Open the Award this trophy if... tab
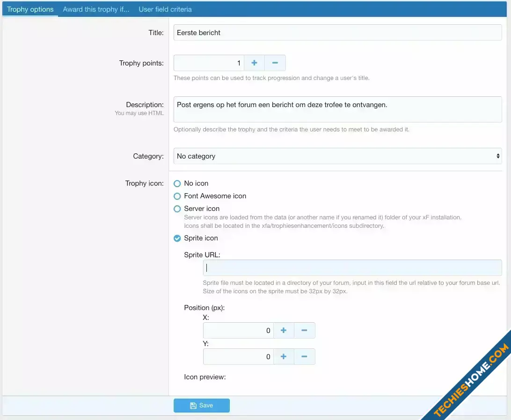The image size is (511, 420). (x=96, y=9)
